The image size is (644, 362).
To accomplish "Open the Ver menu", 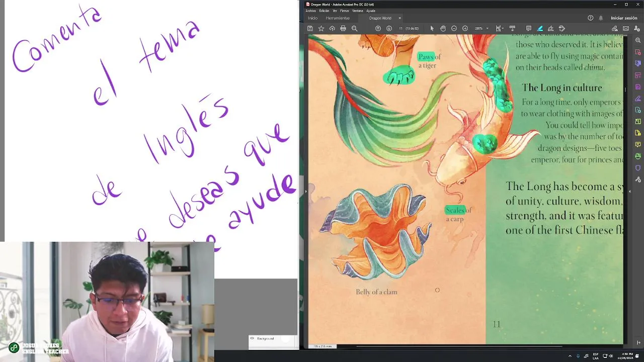I will click(335, 11).
